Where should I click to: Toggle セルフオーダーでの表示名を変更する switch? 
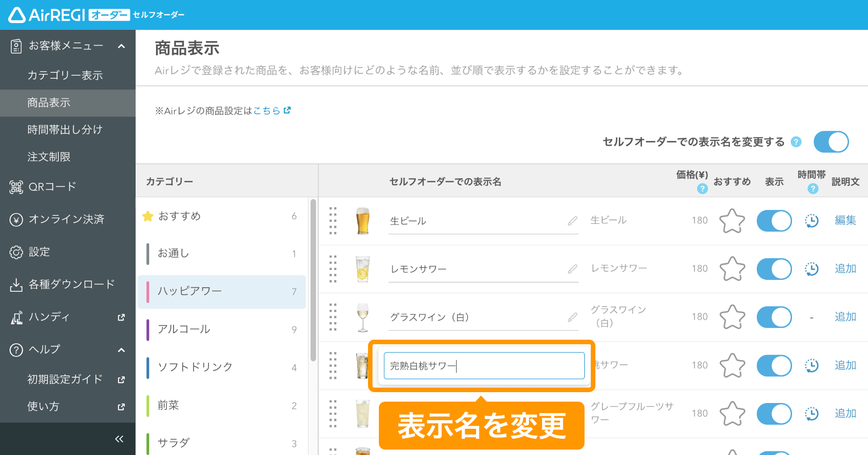click(x=831, y=142)
